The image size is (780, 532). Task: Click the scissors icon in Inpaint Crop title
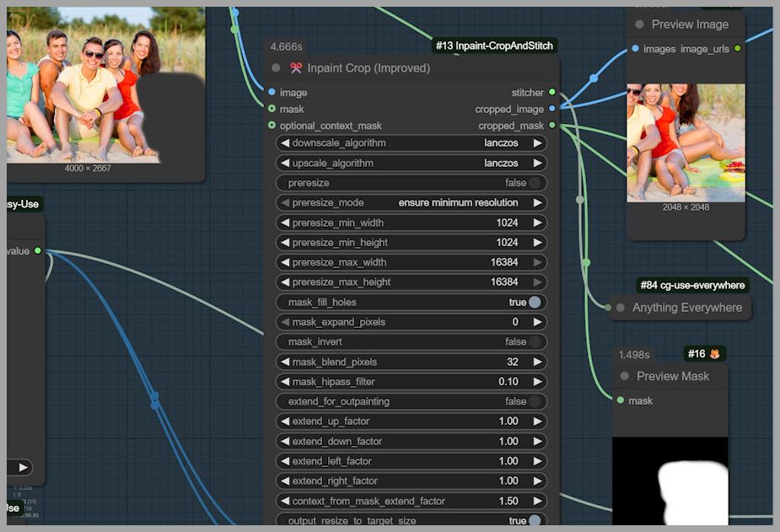(296, 68)
